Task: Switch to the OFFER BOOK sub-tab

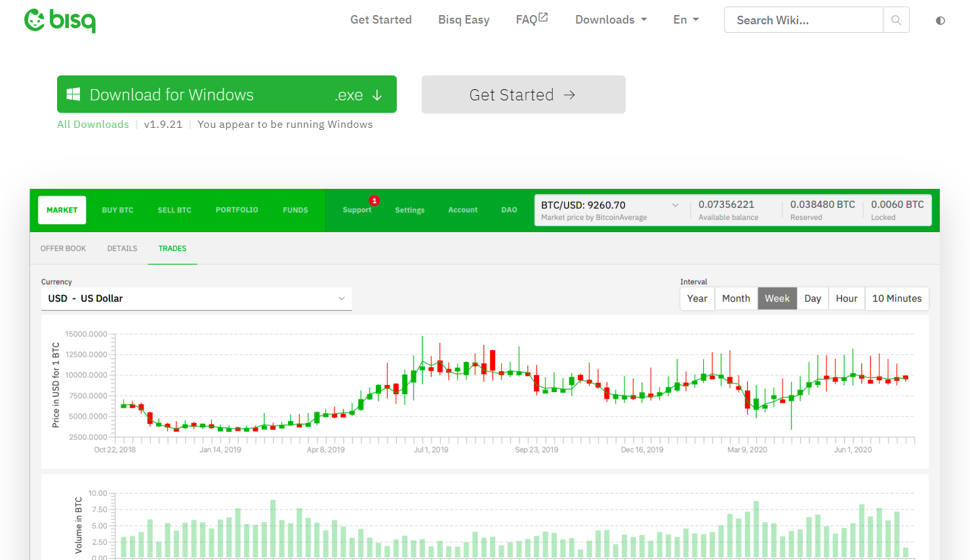Action: [x=64, y=249]
